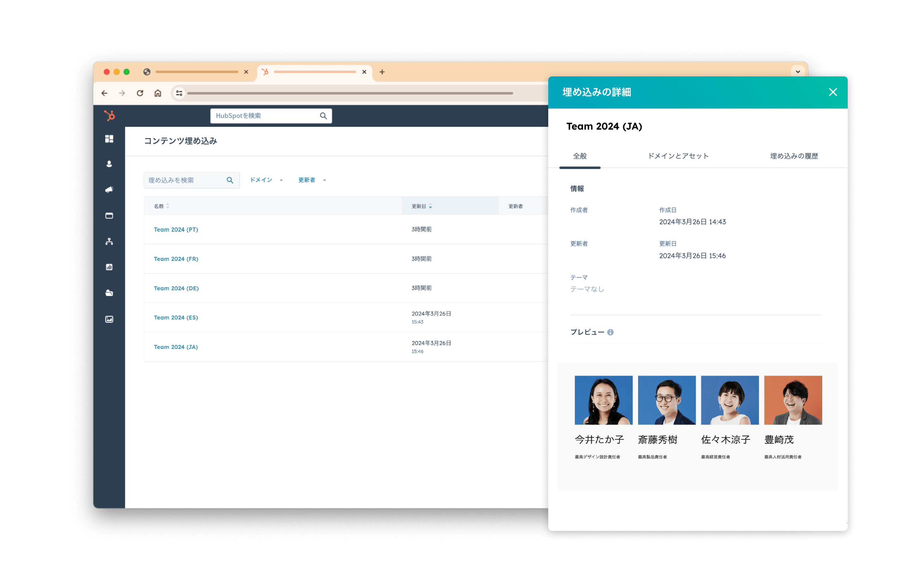Open the content window icon in sidebar
The height and width of the screenshot is (588, 902).
[x=109, y=216]
